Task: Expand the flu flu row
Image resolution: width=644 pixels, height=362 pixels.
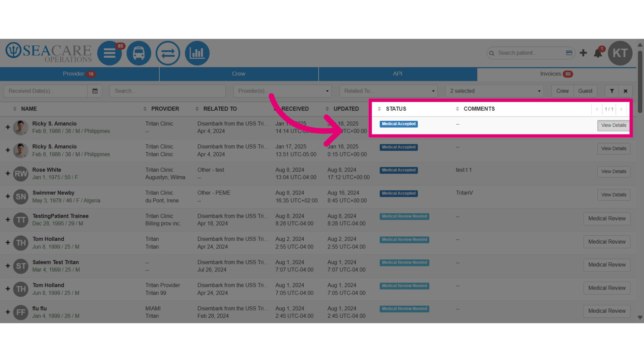Action: 8,312
